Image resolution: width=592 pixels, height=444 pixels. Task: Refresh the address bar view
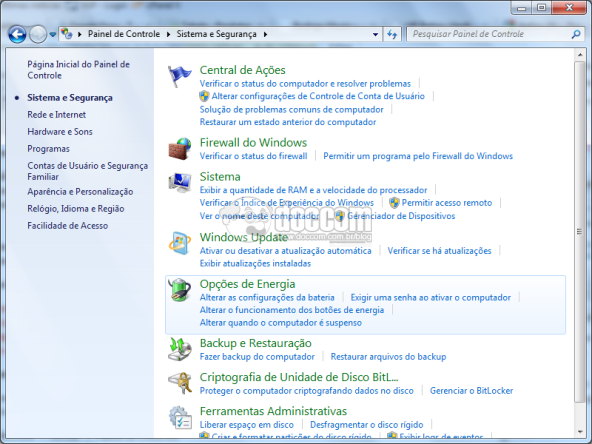click(392, 34)
